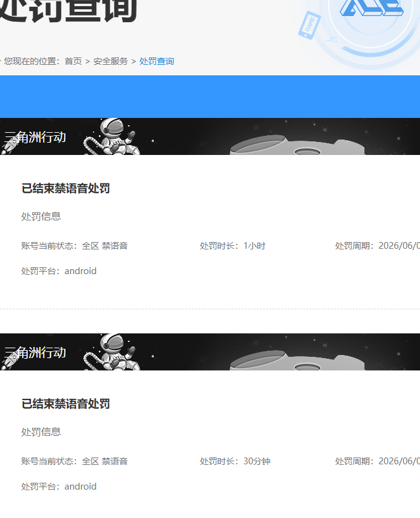Click the 处罚信息 label in the 1小时 record
Viewport: 420px width, 518px height.
[41, 216]
